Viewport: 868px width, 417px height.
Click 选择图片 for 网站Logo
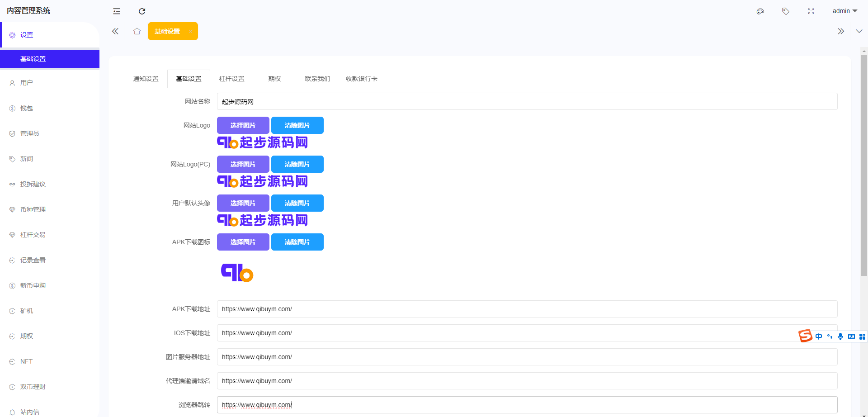[x=243, y=125]
